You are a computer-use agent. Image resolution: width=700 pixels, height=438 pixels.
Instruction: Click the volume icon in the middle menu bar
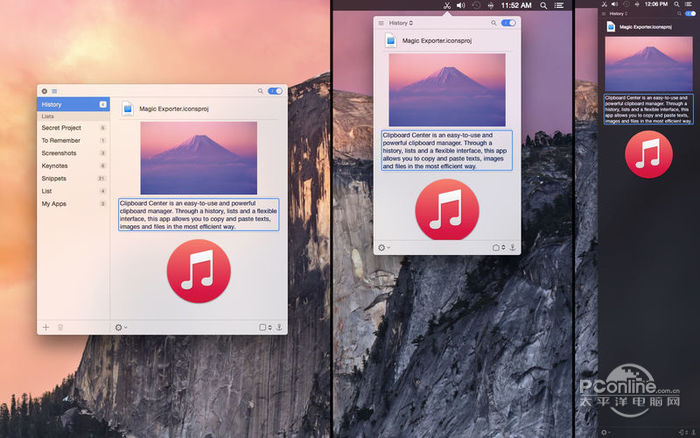coord(460,6)
